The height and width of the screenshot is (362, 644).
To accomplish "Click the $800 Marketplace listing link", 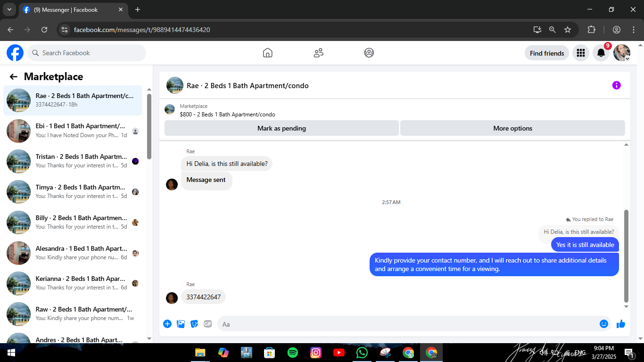I will pos(227,115).
